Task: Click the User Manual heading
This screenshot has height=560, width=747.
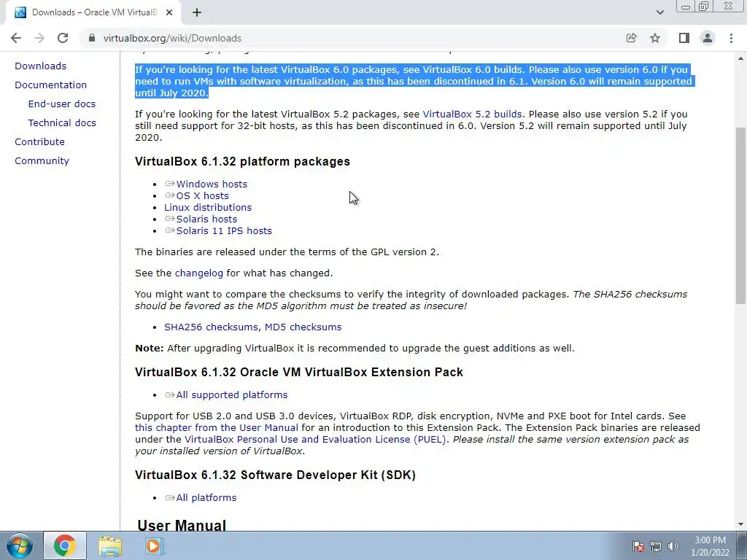Action: point(182,525)
